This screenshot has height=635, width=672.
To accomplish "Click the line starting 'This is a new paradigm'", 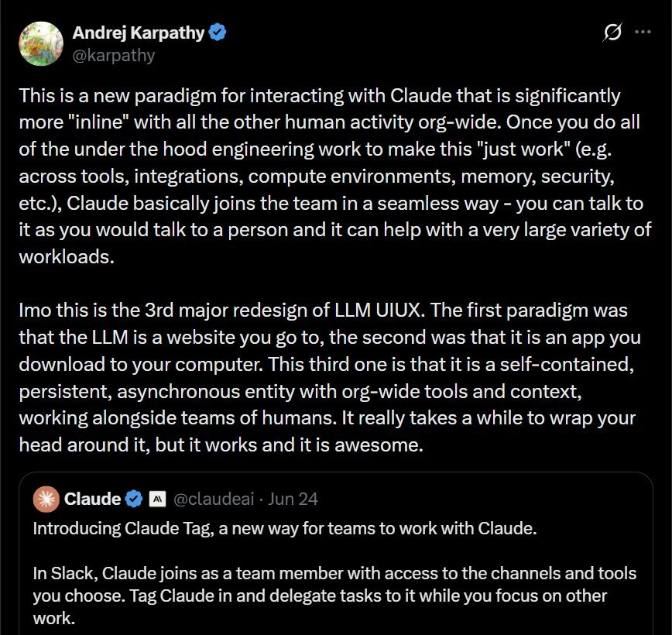I will [x=320, y=95].
